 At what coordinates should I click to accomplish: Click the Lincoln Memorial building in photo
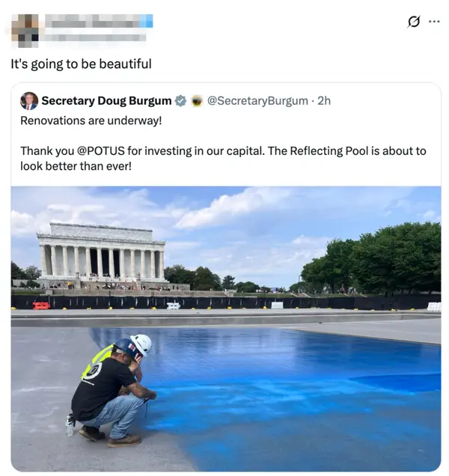101,254
